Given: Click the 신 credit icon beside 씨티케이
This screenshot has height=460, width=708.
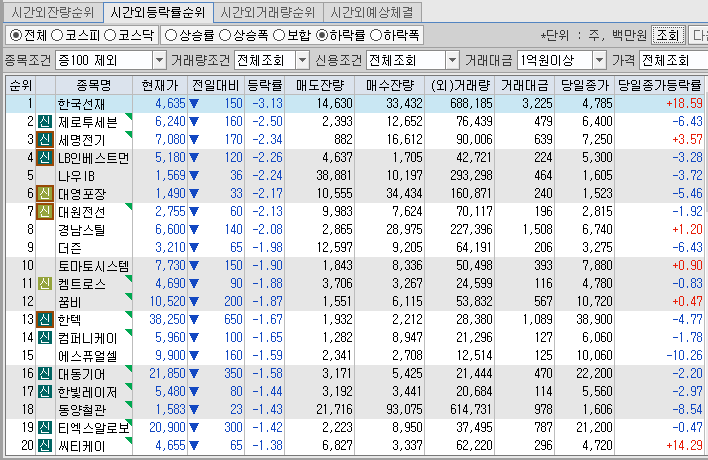Looking at the screenshot, I should (x=45, y=446).
